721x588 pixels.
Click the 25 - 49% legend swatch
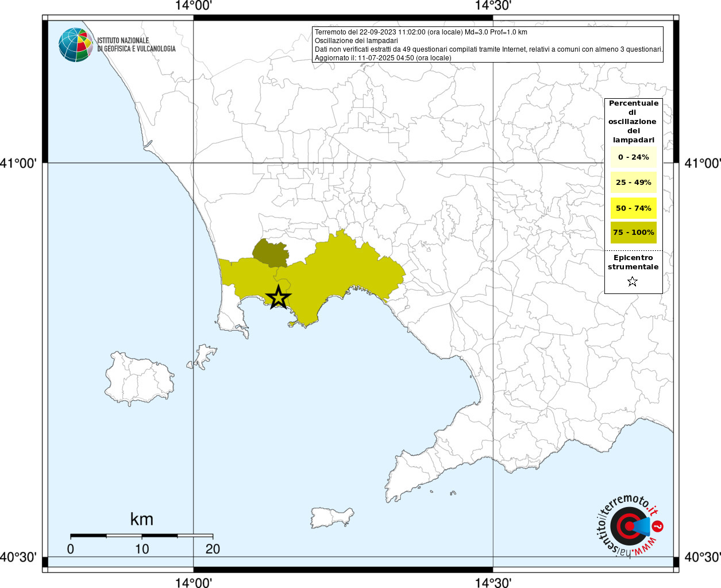(x=633, y=183)
